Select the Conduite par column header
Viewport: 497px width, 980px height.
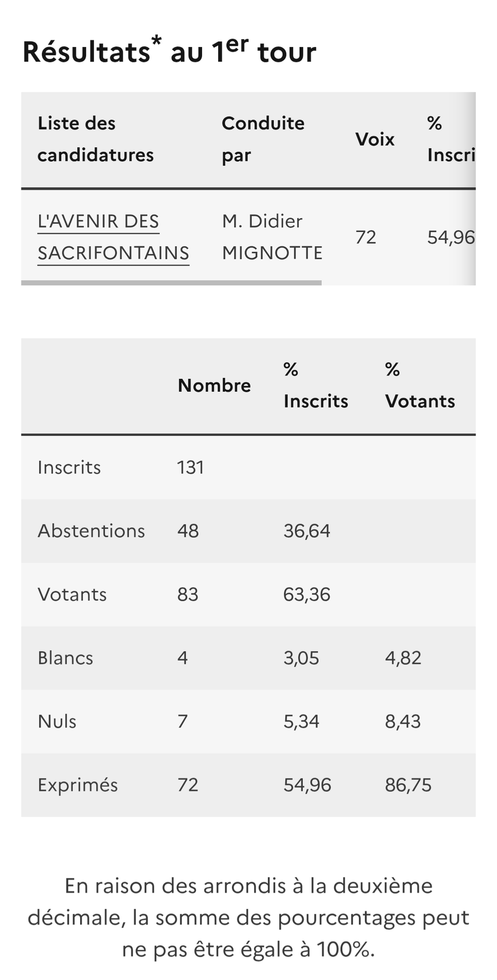(263, 139)
